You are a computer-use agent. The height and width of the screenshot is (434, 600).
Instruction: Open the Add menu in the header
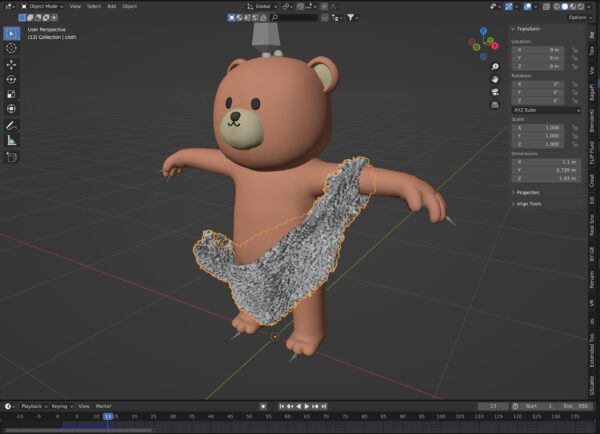pyautogui.click(x=110, y=6)
